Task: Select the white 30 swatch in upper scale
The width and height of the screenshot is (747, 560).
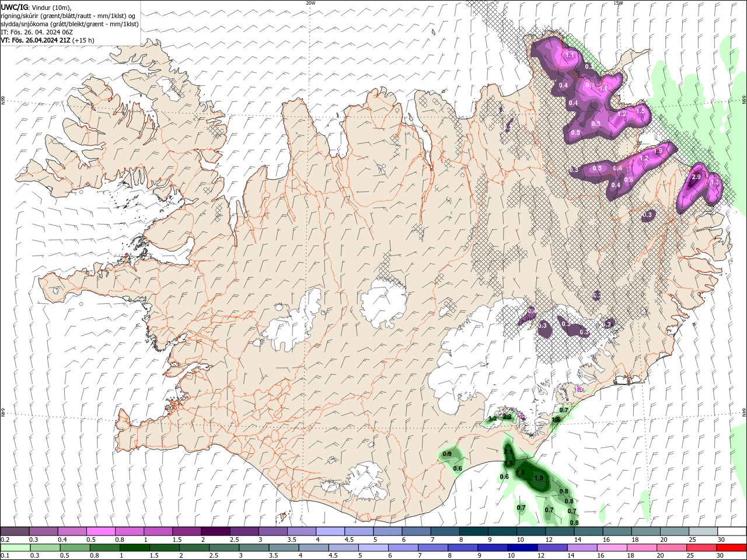Action: click(732, 531)
